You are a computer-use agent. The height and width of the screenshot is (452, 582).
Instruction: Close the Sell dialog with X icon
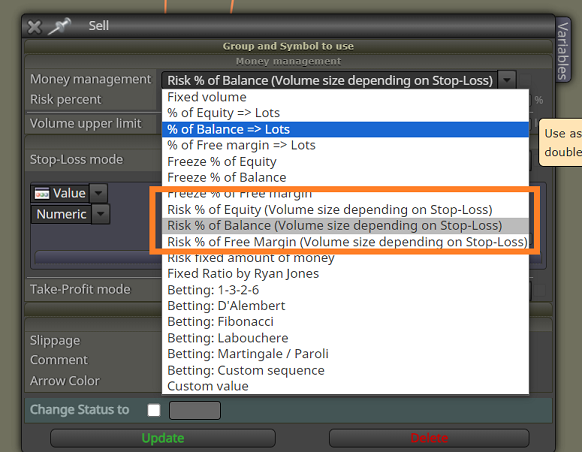pyautogui.click(x=34, y=27)
